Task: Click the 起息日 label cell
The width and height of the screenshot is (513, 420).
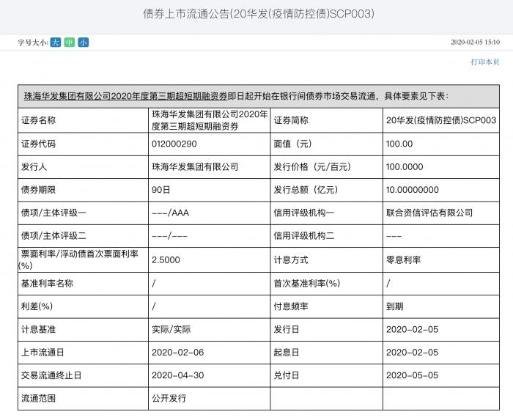Action: point(327,353)
